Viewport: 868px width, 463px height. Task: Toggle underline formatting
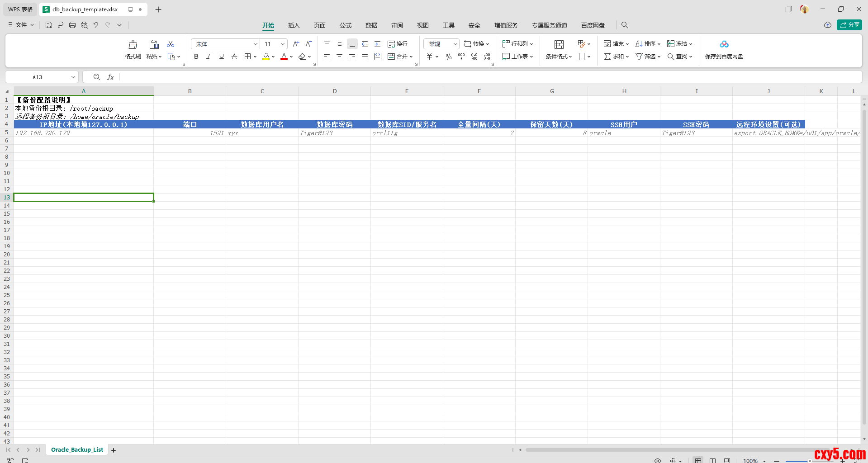pyautogui.click(x=222, y=57)
